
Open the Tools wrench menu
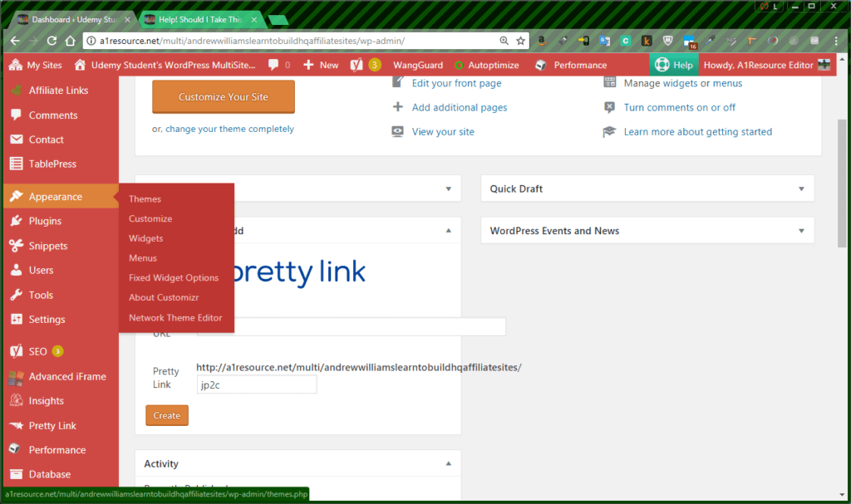pyautogui.click(x=41, y=295)
